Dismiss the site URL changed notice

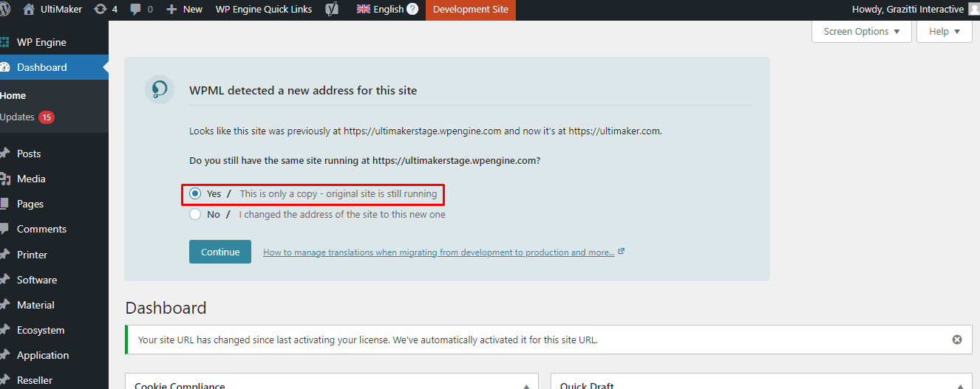click(x=957, y=340)
